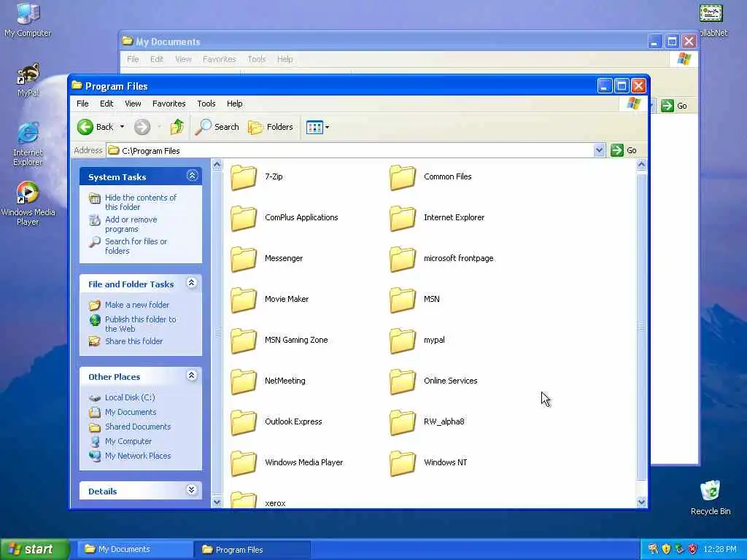Click the green Back arrow button
This screenshot has height=560, width=747.
(x=85, y=127)
